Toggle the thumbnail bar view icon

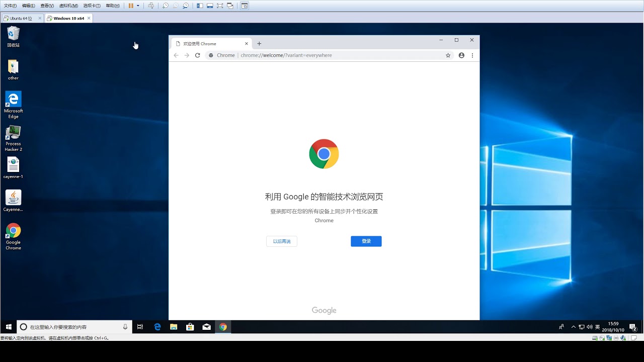tap(210, 6)
